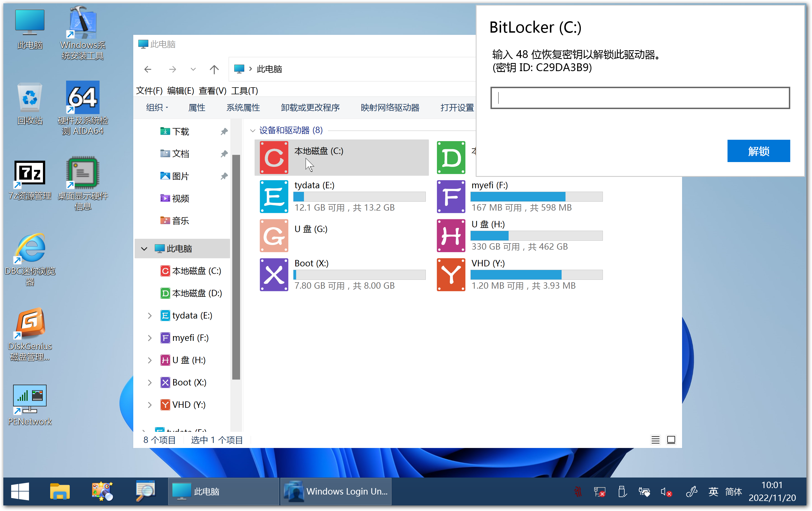Click 属性 in the command bar
This screenshot has width=812, height=511.
[197, 108]
